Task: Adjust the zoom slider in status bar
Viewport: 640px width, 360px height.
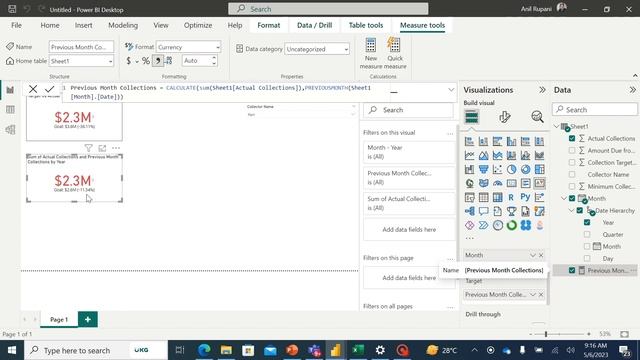Action: [546, 334]
